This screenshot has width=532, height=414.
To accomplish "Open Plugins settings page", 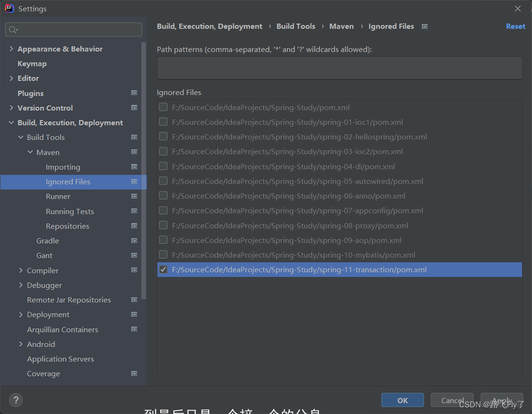I will tap(31, 93).
